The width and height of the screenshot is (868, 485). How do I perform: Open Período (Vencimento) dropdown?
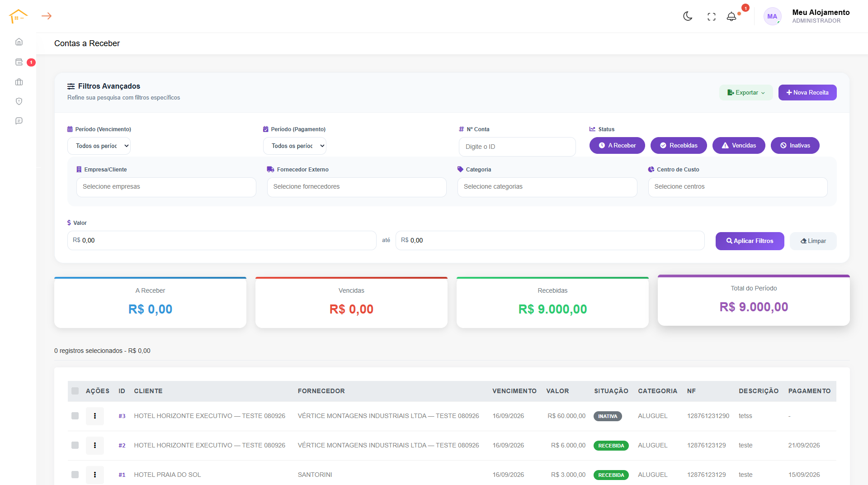coord(99,146)
